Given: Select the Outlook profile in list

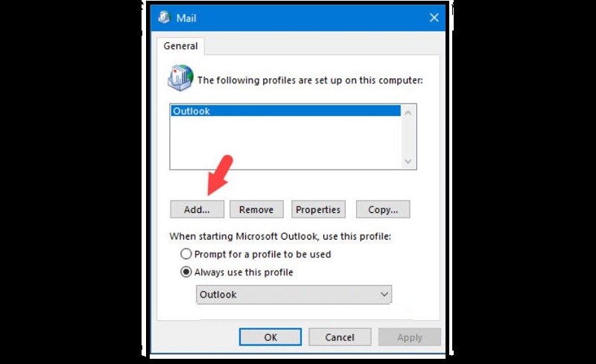Looking at the screenshot, I should point(285,111).
